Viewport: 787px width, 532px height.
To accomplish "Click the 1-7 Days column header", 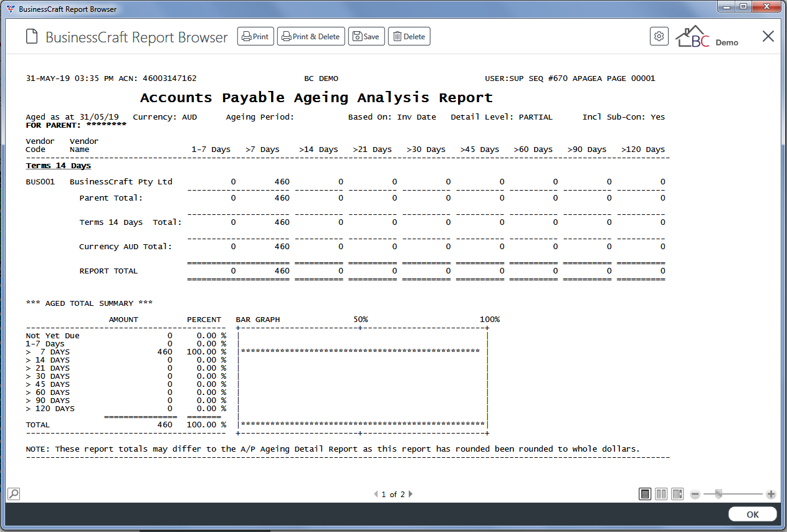I will (211, 150).
